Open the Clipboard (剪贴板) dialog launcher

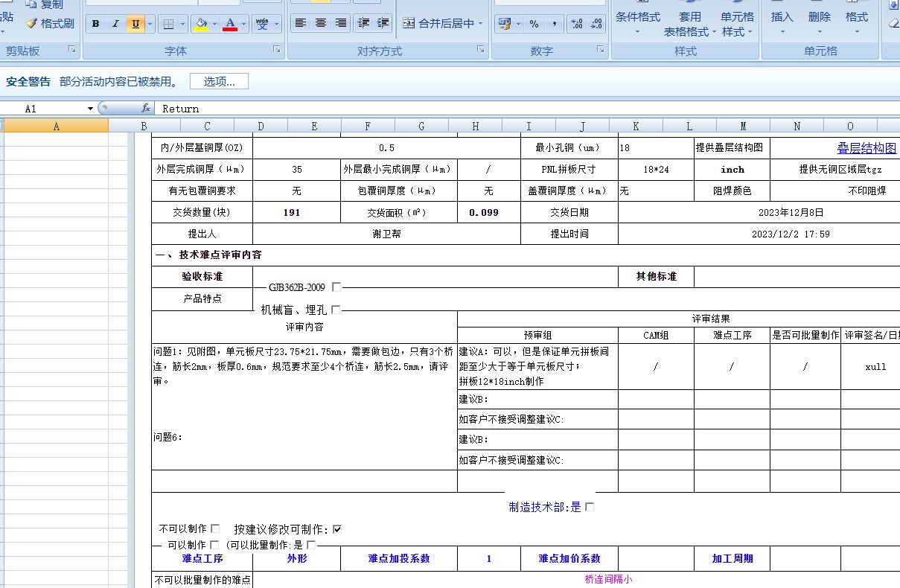pyautogui.click(x=72, y=50)
